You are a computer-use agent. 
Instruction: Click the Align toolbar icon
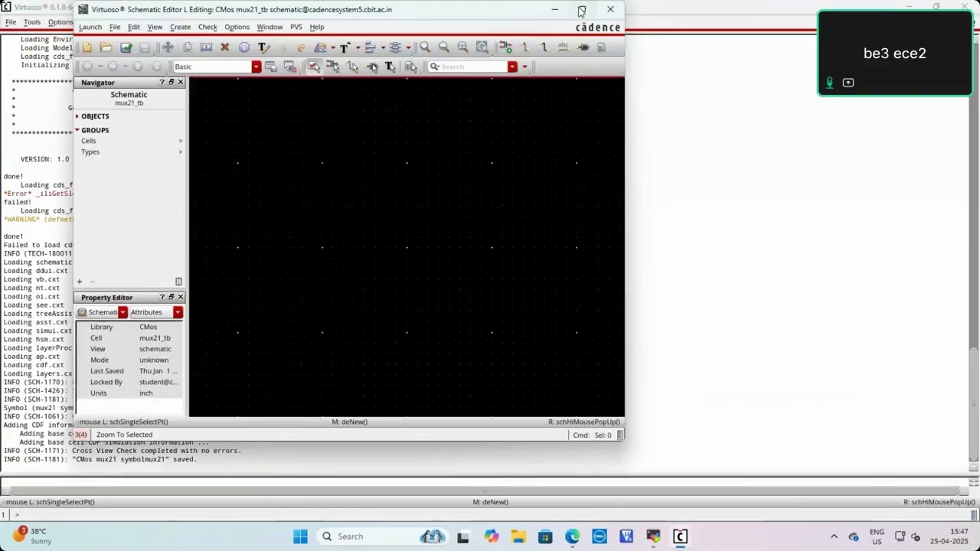[x=370, y=47]
